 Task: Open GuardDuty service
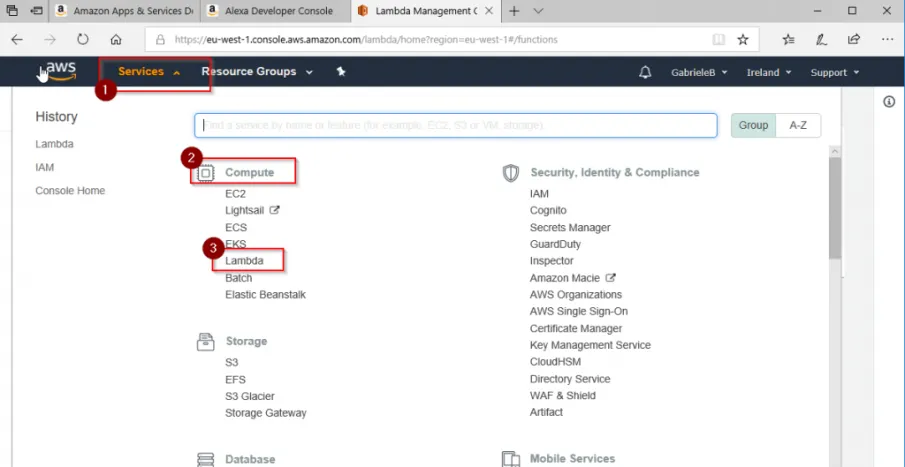(555, 244)
